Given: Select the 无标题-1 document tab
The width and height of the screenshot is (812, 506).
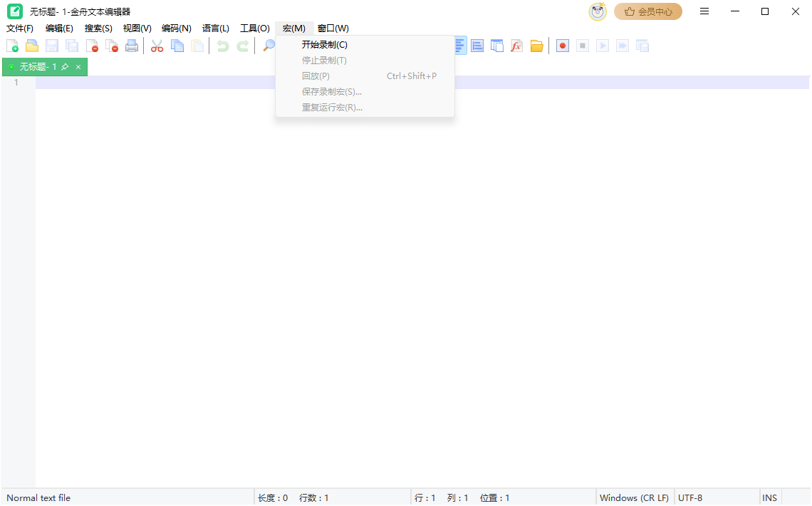Looking at the screenshot, I should [38, 67].
